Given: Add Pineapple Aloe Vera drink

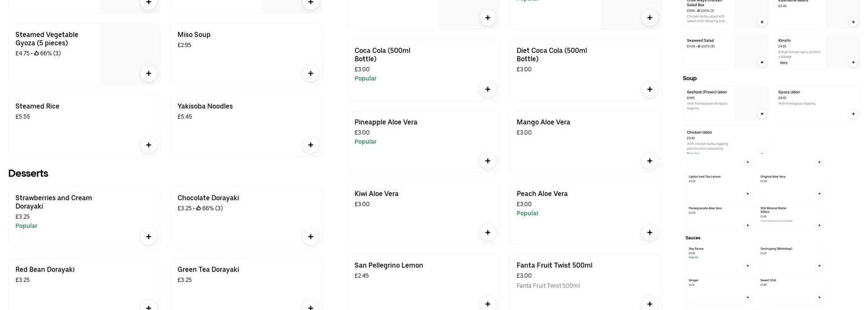Looking at the screenshot, I should point(487,161).
